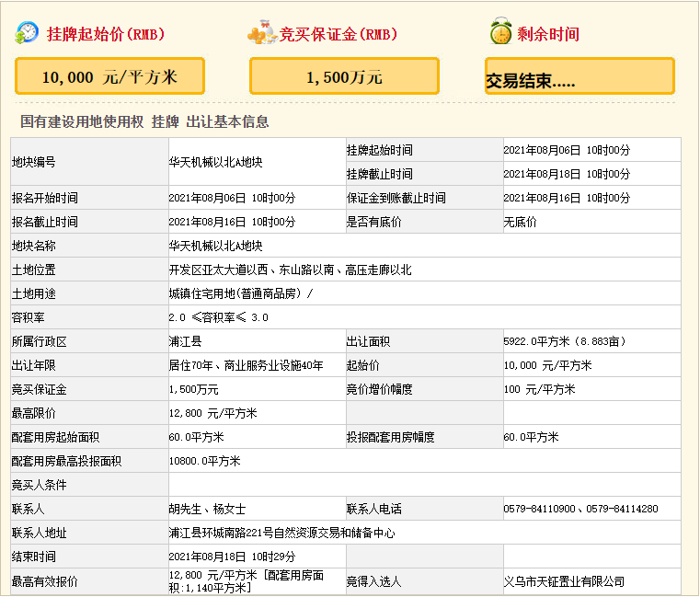Click the 剩余时间 red heading
The width and height of the screenshot is (700, 597).
(x=548, y=35)
